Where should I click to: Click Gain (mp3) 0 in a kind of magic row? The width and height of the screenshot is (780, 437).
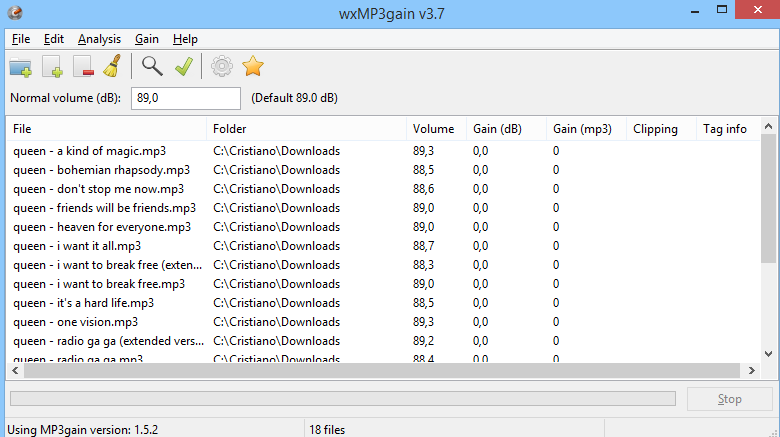pyautogui.click(x=556, y=151)
